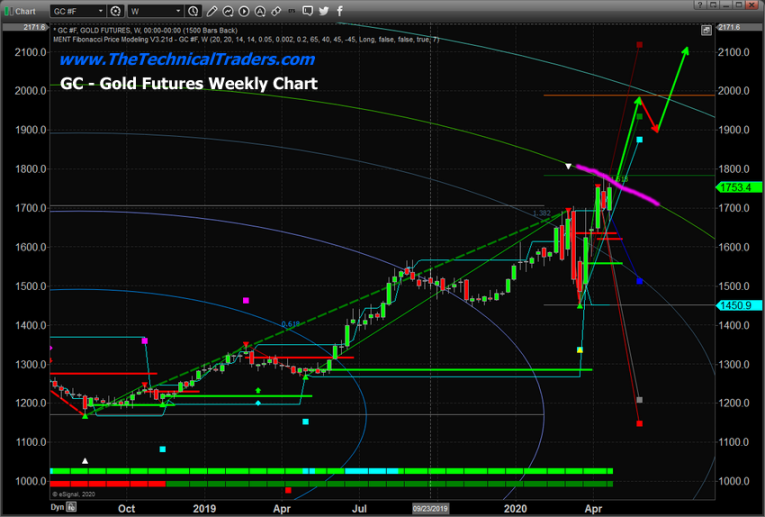This screenshot has width=765, height=517.
Task: Click the 1.382 Fibonacci label
Action: 542,213
